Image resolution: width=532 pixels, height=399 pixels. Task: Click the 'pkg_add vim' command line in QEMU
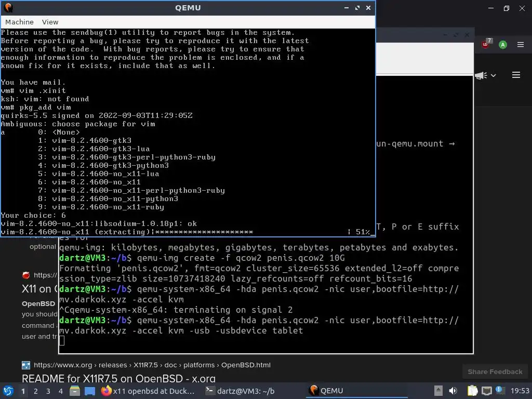point(36,108)
